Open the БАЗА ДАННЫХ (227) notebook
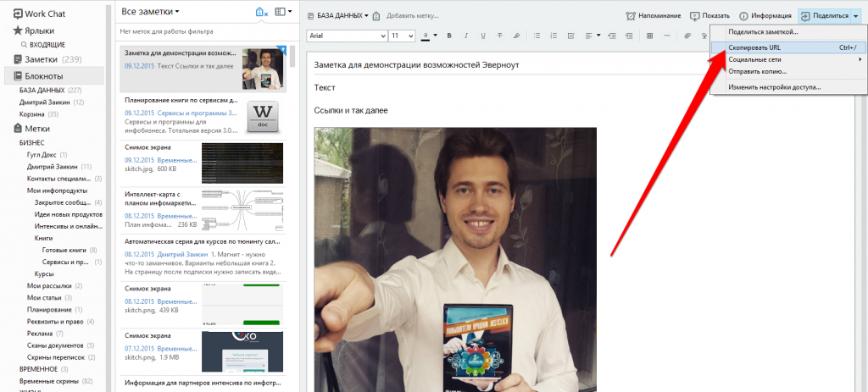The height and width of the screenshot is (392, 868). coord(50,90)
